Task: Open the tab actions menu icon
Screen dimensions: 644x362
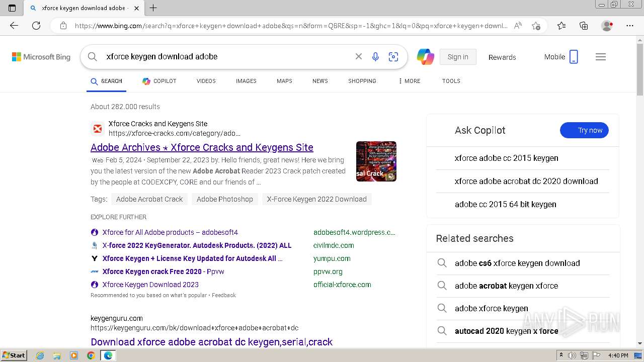Action: coord(12,8)
